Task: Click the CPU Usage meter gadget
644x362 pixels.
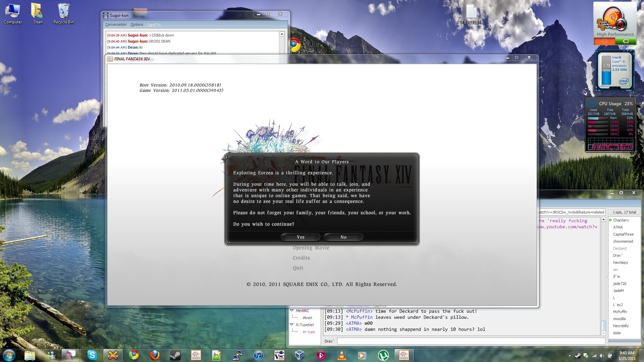Action: [x=610, y=125]
